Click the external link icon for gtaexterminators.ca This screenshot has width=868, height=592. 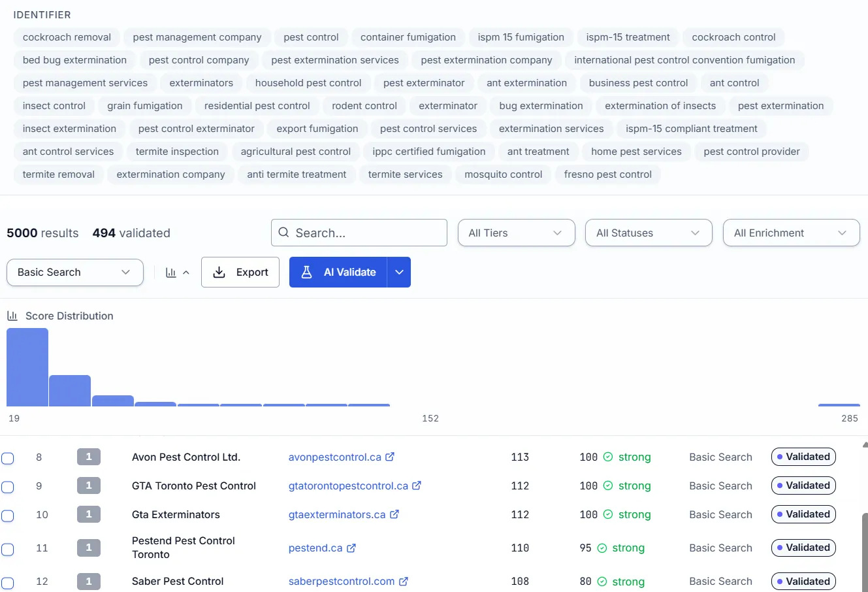tap(396, 514)
